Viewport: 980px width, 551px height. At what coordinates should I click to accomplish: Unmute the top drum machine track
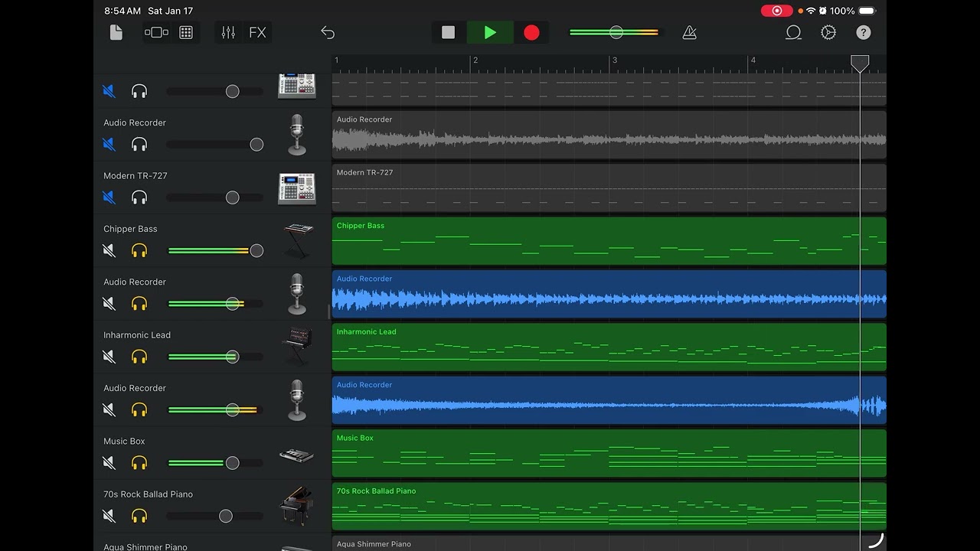(x=109, y=91)
